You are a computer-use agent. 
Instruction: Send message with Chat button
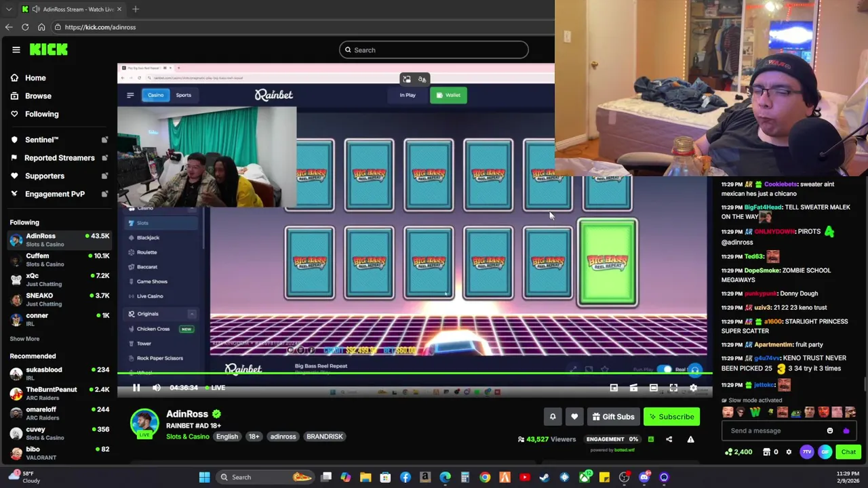pos(848,452)
